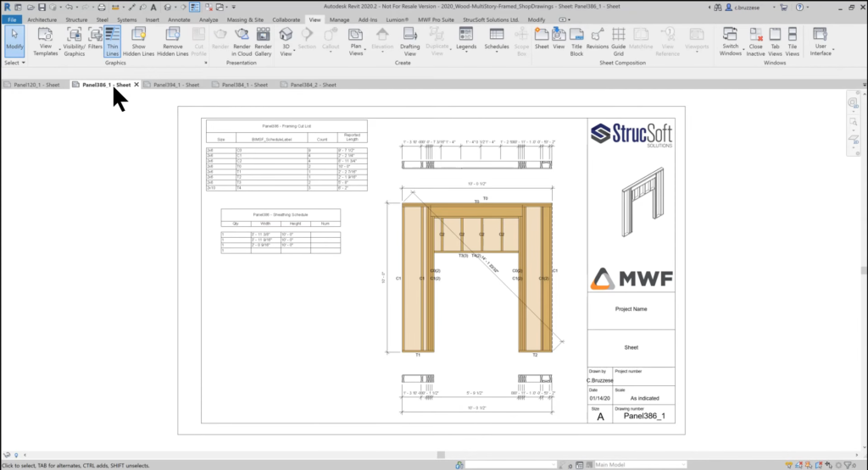Switch to the StrucSoft Solutions Ltd. tab
This screenshot has height=470, width=868.
491,19
